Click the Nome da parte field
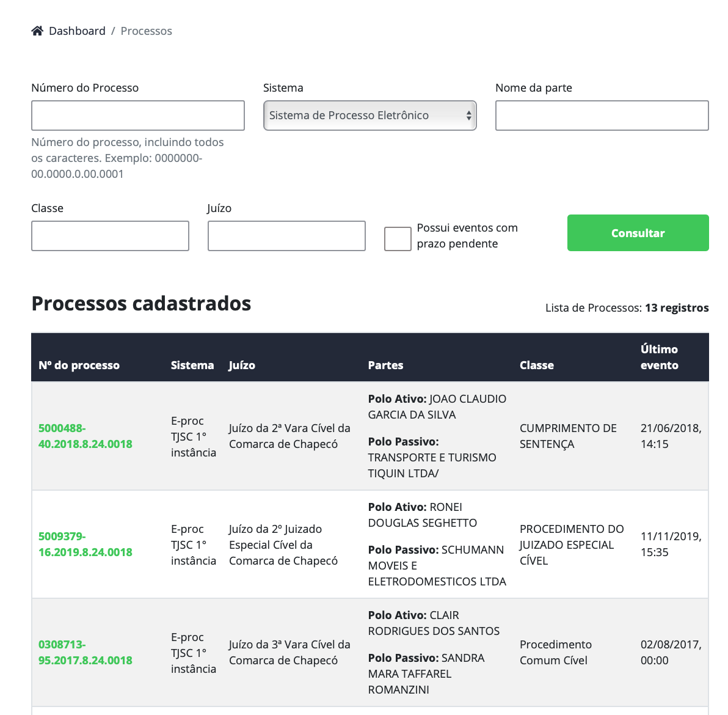 tap(602, 116)
